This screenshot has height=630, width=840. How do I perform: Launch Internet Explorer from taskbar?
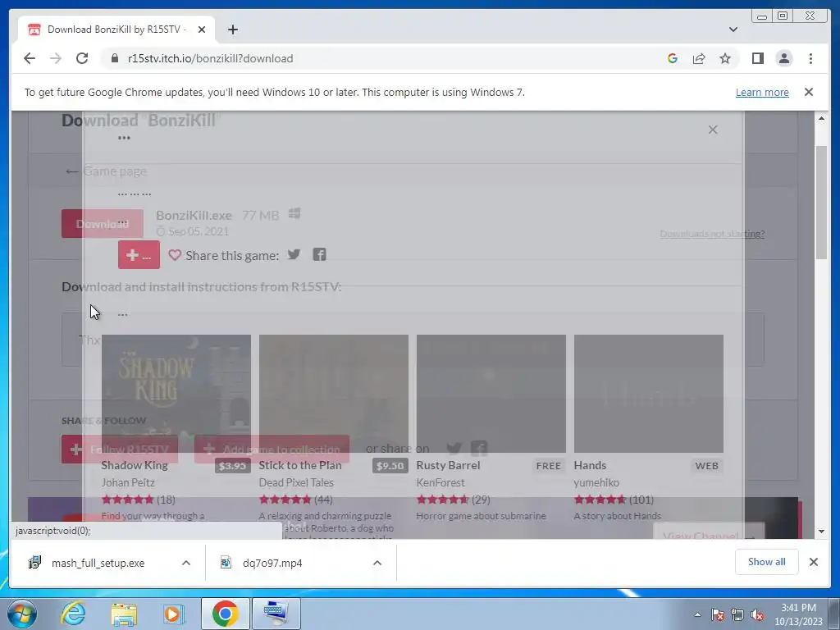tap(73, 614)
